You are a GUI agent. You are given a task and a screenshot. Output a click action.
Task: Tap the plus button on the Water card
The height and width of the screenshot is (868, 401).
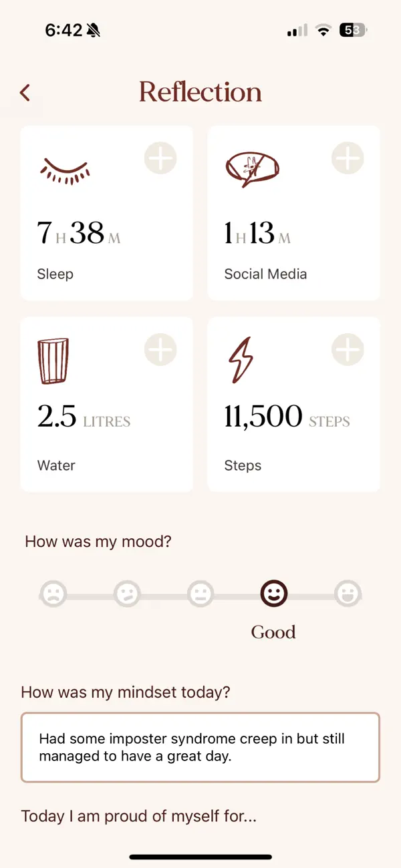pos(160,349)
